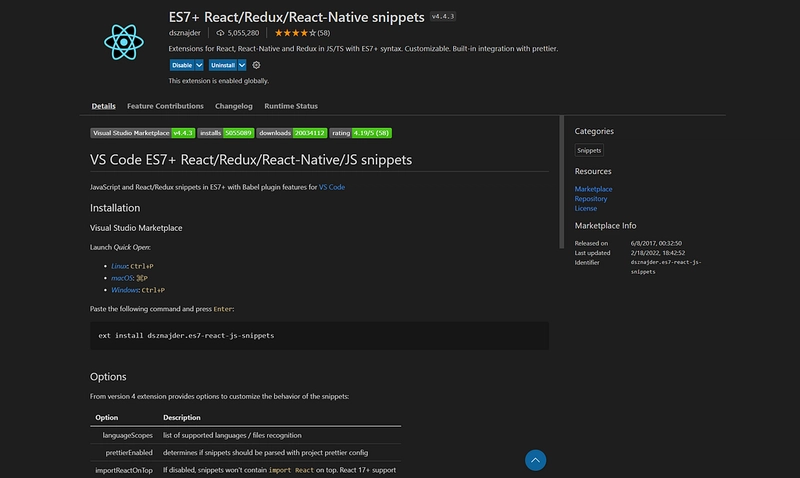This screenshot has height=478, width=800.
Task: Click the importReactOnTop option row
Action: point(245,470)
